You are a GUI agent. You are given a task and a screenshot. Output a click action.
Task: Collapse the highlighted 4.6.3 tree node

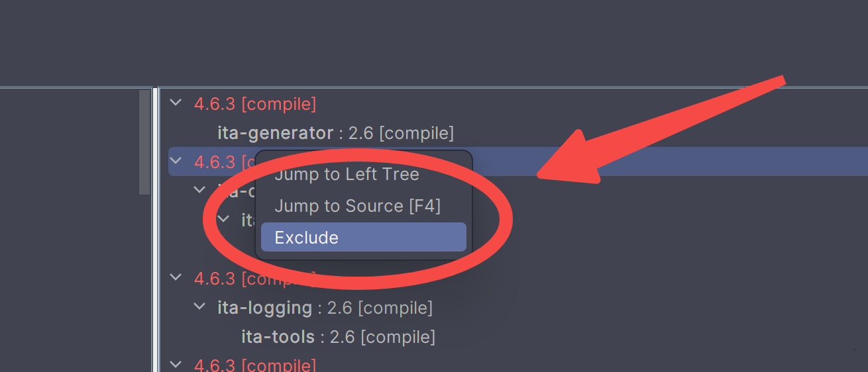point(175,161)
